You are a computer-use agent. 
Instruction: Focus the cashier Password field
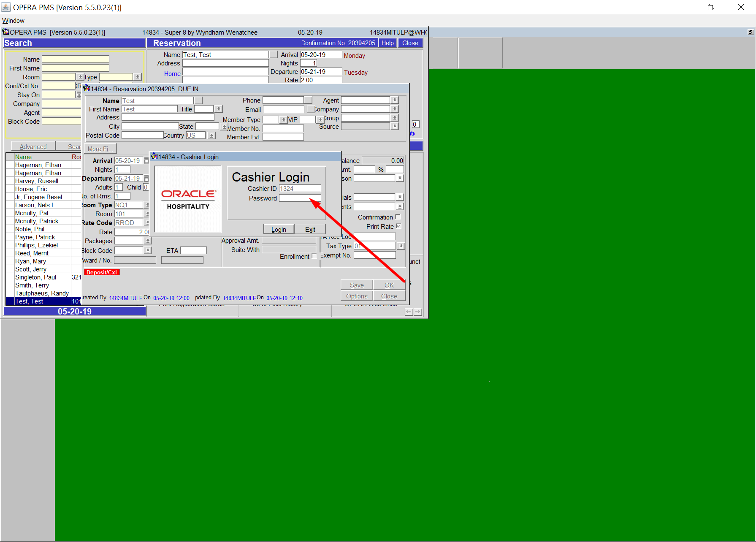(x=300, y=198)
